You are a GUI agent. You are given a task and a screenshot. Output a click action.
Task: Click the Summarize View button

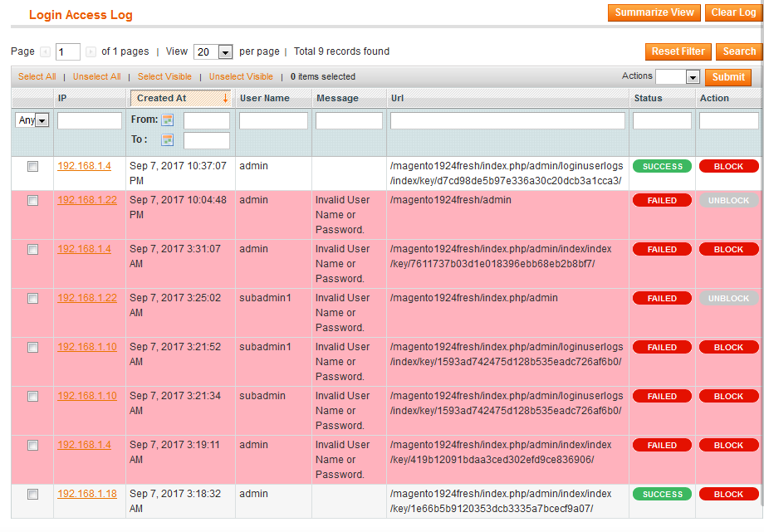coord(654,12)
